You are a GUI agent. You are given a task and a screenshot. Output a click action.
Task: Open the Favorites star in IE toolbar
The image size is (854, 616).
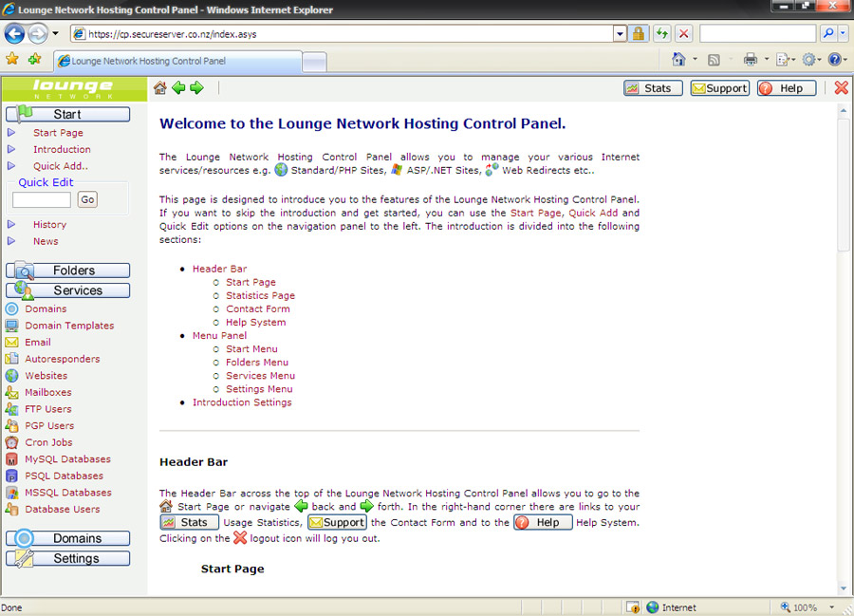[x=12, y=59]
